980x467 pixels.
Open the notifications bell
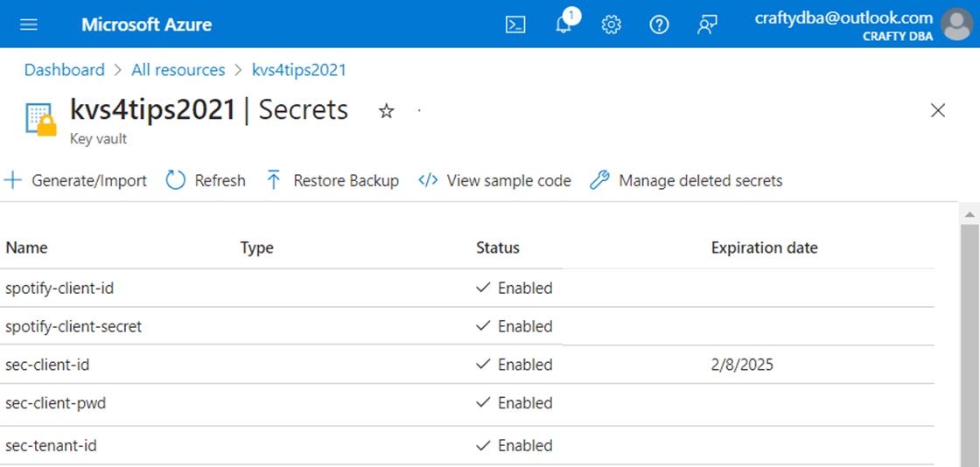pyautogui.click(x=564, y=24)
